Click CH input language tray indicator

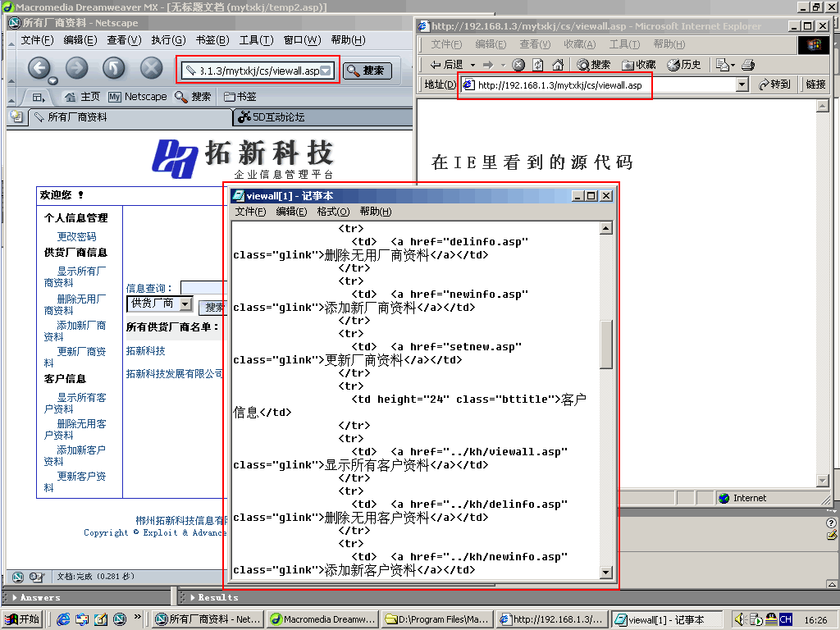(785, 619)
